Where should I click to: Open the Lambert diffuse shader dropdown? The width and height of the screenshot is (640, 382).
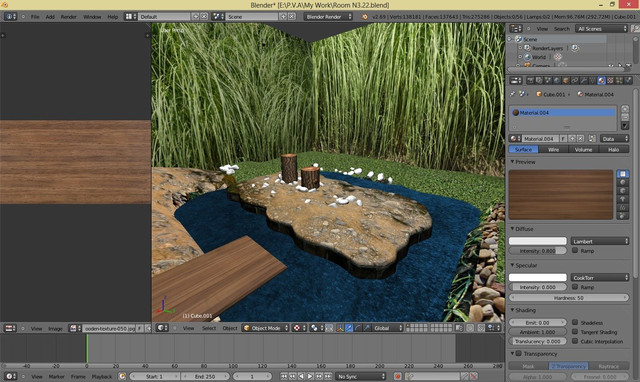click(x=600, y=241)
